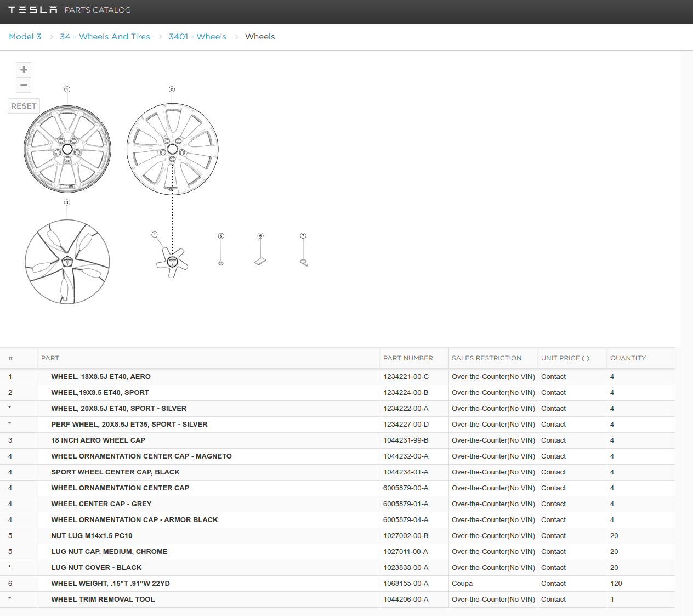Go to 34 - Wheels And Tires breadcrumb
Screen dimensions: 693x616
(x=105, y=37)
